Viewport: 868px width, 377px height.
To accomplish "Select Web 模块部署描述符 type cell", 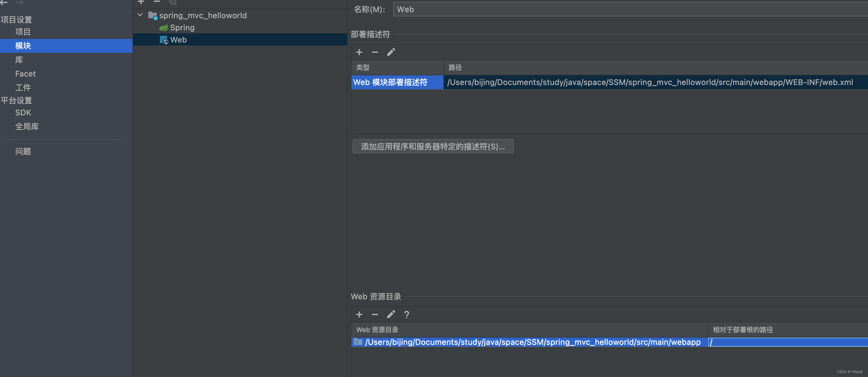I will pyautogui.click(x=397, y=82).
